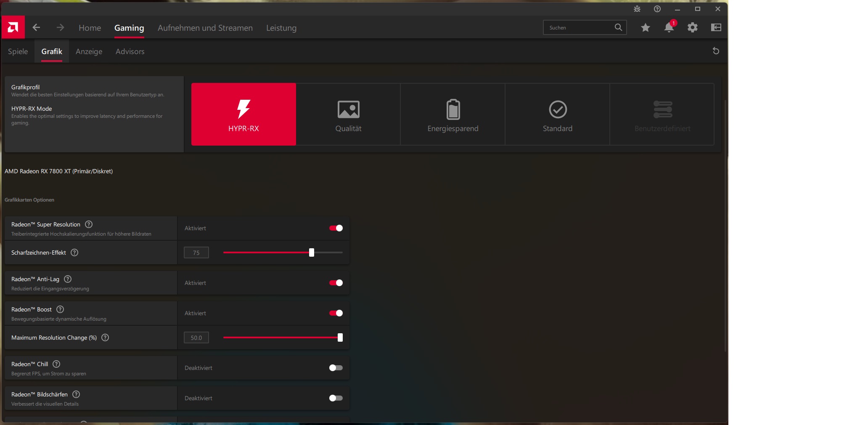Select the Energiesparend profile tile
This screenshot has width=868, height=425.
453,114
